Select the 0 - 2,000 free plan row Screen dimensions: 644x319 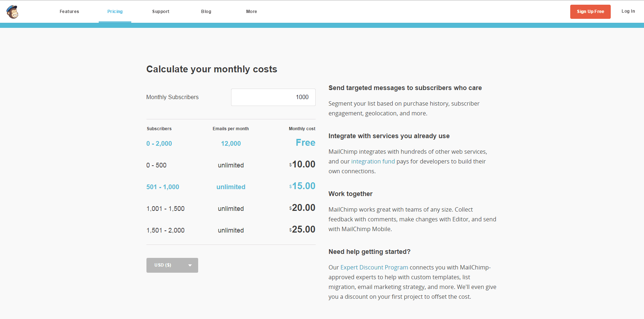point(159,144)
